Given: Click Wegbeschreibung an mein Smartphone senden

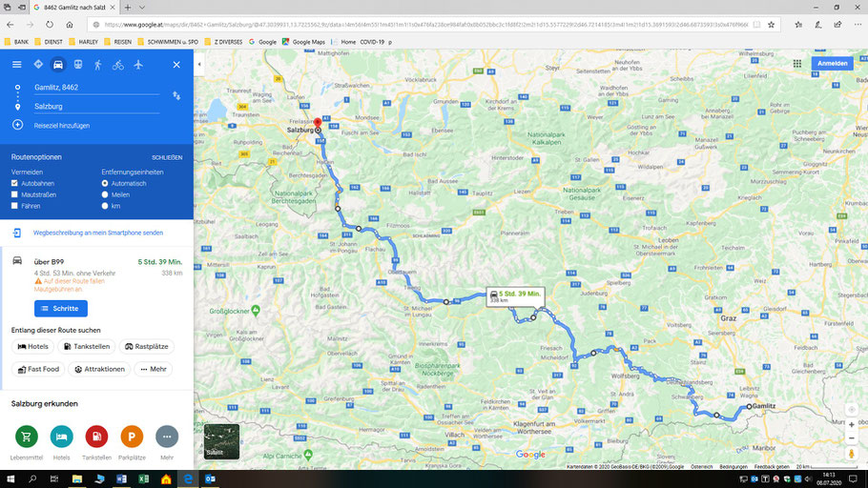Looking at the screenshot, I should coord(98,233).
